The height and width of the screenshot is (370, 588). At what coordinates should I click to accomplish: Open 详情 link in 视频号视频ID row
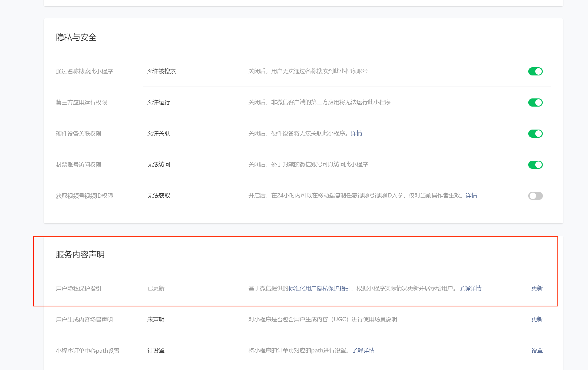tap(471, 196)
